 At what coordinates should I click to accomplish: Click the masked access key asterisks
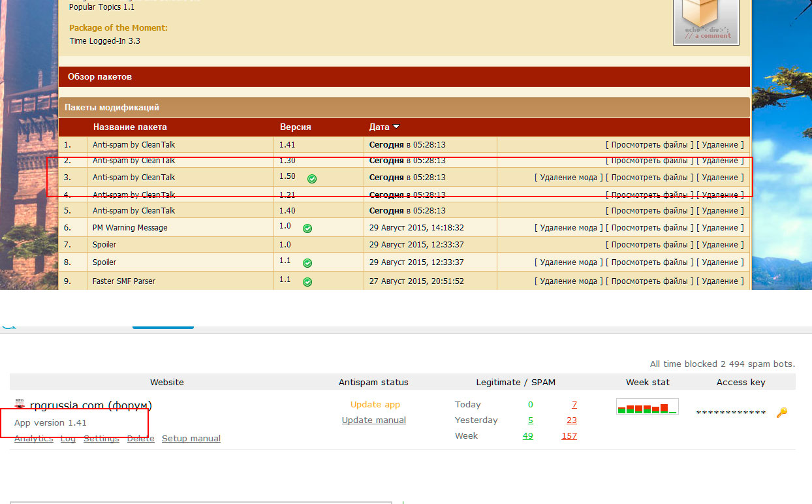point(731,413)
